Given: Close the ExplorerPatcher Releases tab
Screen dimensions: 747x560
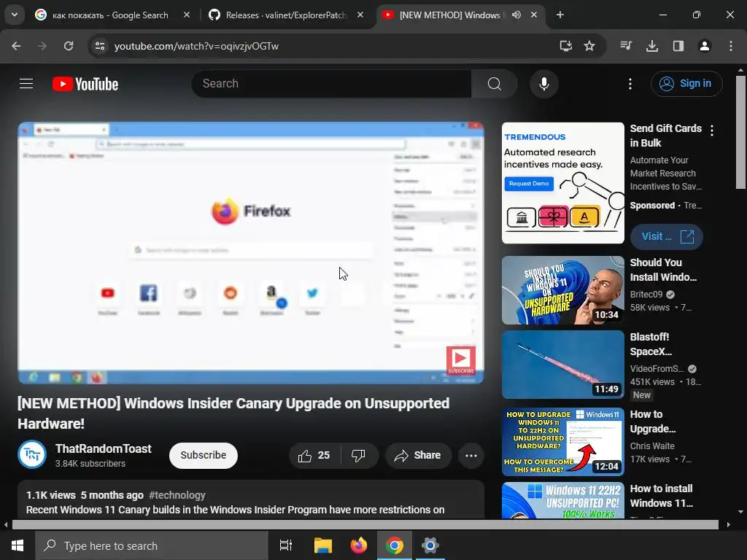Looking at the screenshot, I should click(360, 15).
